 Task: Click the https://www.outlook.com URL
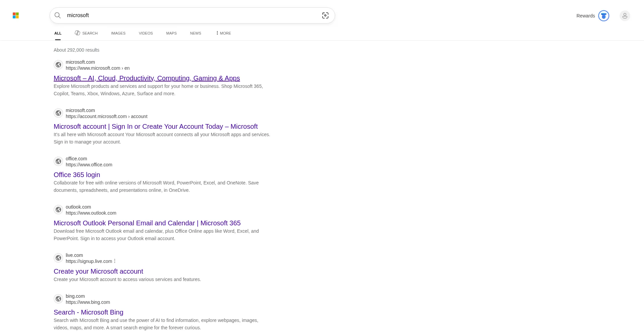pyautogui.click(x=91, y=213)
